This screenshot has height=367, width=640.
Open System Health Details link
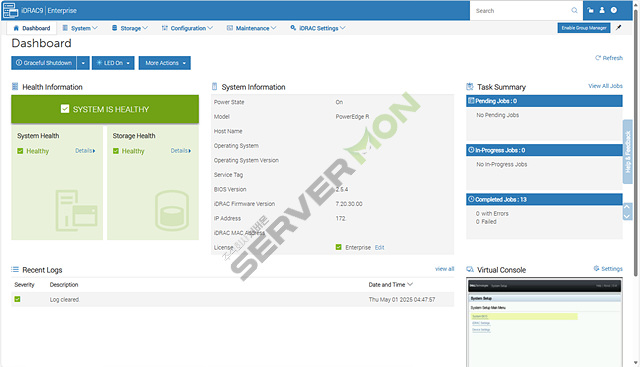pos(85,151)
